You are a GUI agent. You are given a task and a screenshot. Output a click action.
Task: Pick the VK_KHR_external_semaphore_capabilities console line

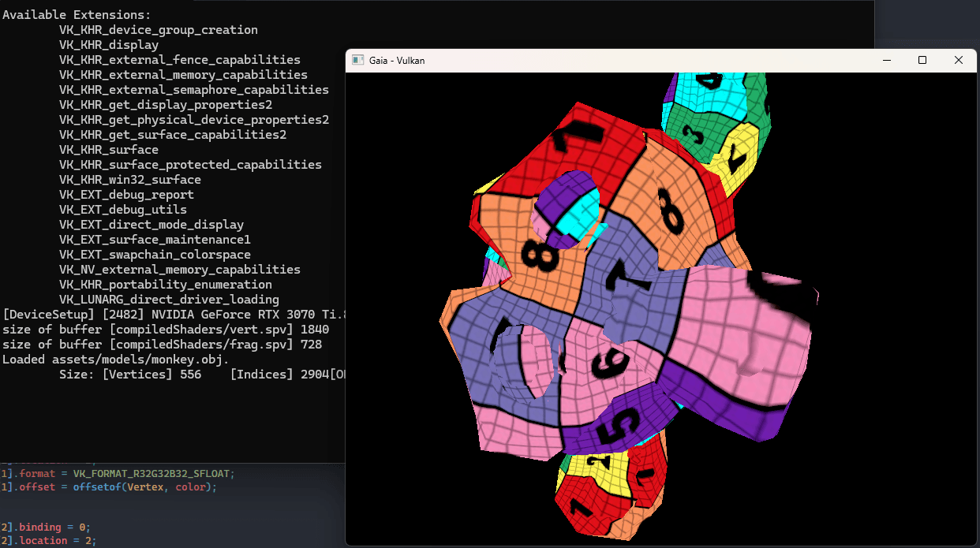point(194,90)
